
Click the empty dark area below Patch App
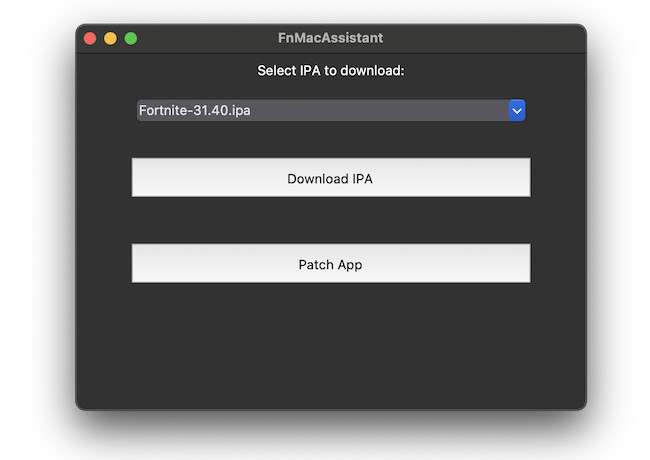click(x=331, y=346)
